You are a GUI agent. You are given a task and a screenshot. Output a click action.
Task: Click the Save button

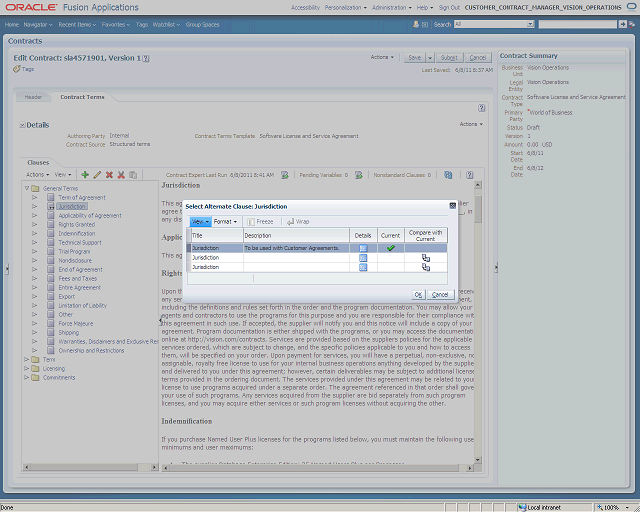(415, 58)
